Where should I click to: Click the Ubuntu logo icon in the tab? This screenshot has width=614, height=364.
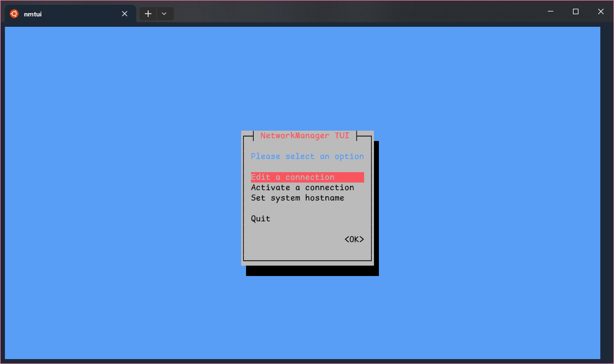click(x=14, y=14)
